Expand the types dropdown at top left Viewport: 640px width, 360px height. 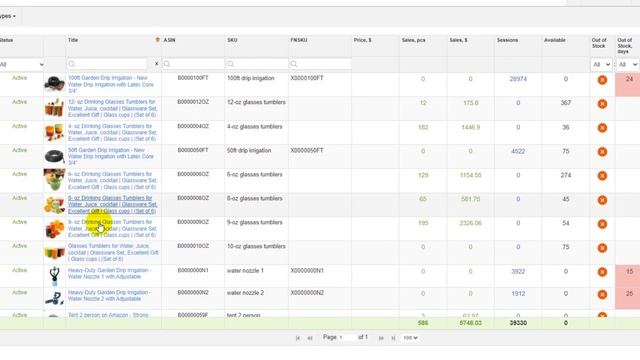(8, 16)
